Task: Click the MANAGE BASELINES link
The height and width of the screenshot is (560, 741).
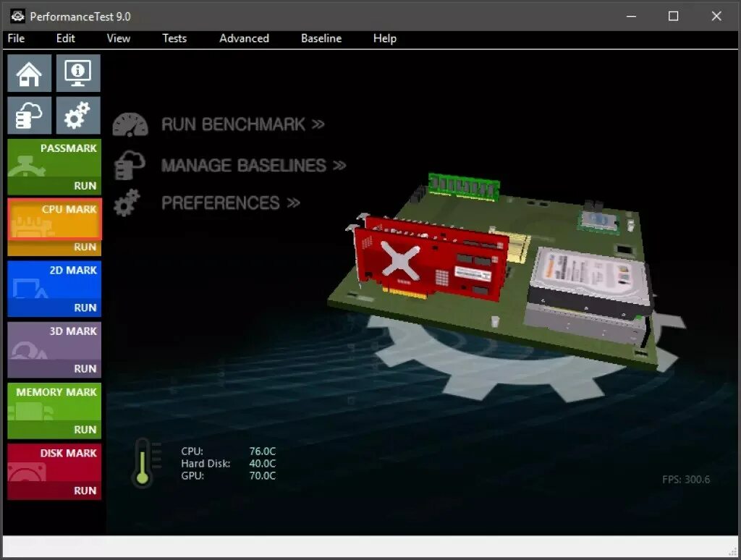Action: 253,166
